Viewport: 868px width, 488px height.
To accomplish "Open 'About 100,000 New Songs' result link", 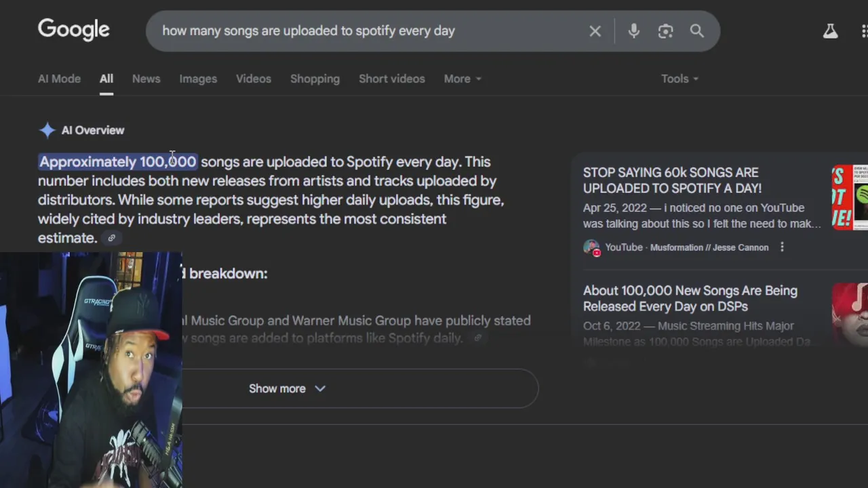I will (690, 298).
